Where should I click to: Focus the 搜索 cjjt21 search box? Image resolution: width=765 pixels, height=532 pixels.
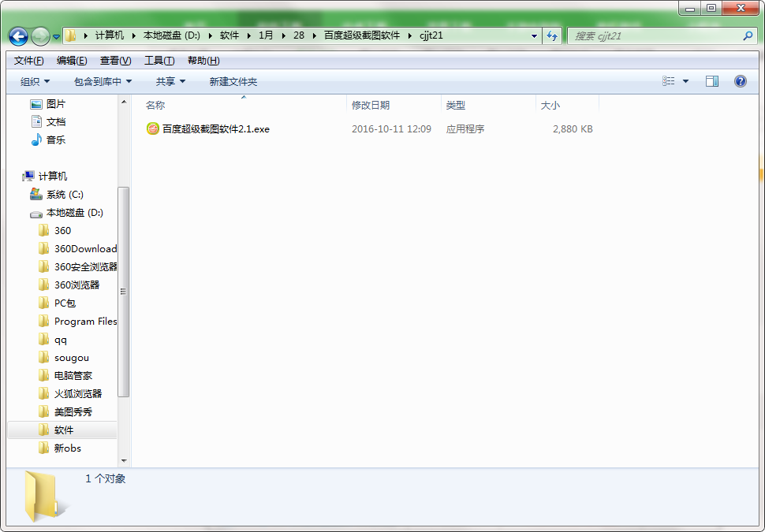click(x=662, y=35)
